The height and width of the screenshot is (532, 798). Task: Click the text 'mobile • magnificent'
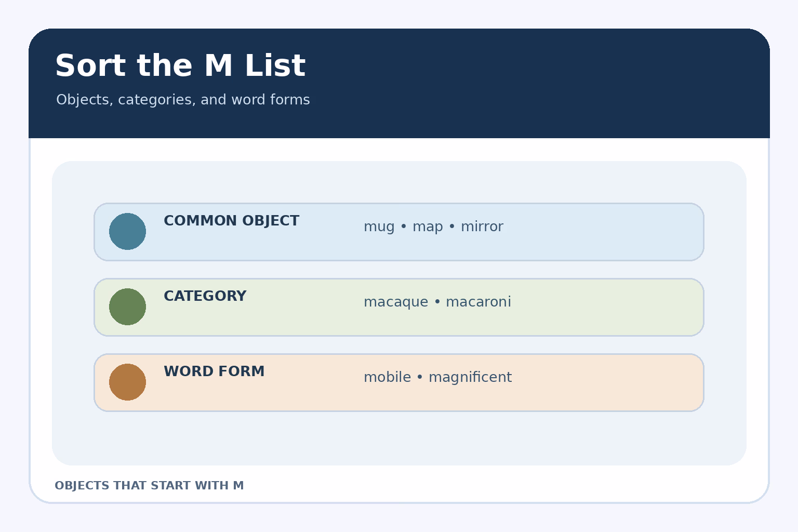(437, 378)
